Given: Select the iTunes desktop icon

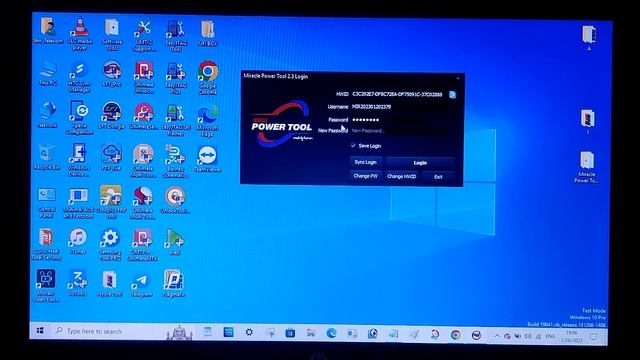Looking at the screenshot, I should 78,242.
